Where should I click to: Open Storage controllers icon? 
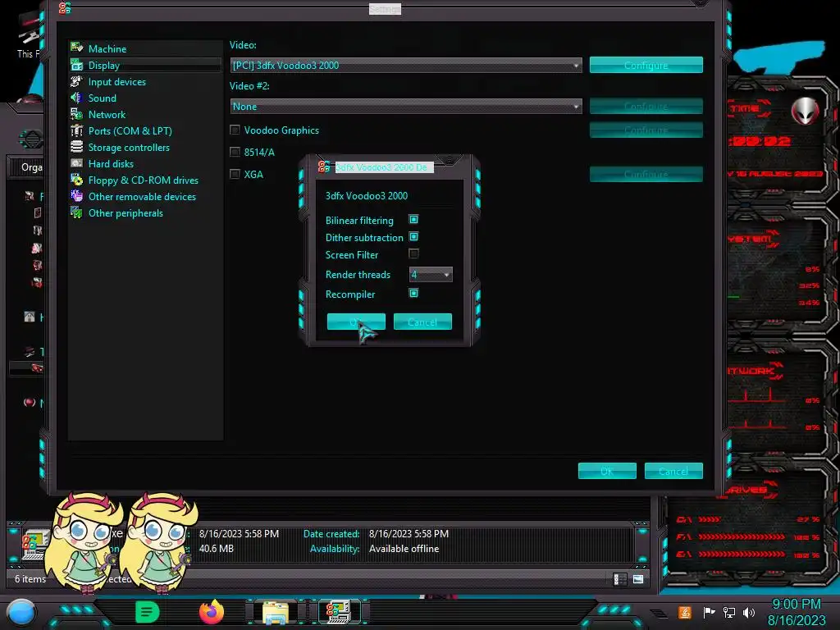click(x=76, y=148)
